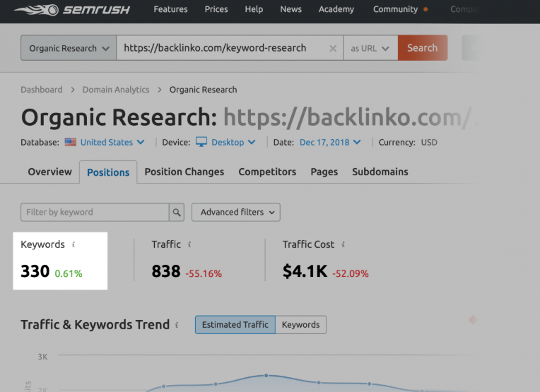Go to the Pages tab
Image resolution: width=540 pixels, height=392 pixels.
click(324, 172)
